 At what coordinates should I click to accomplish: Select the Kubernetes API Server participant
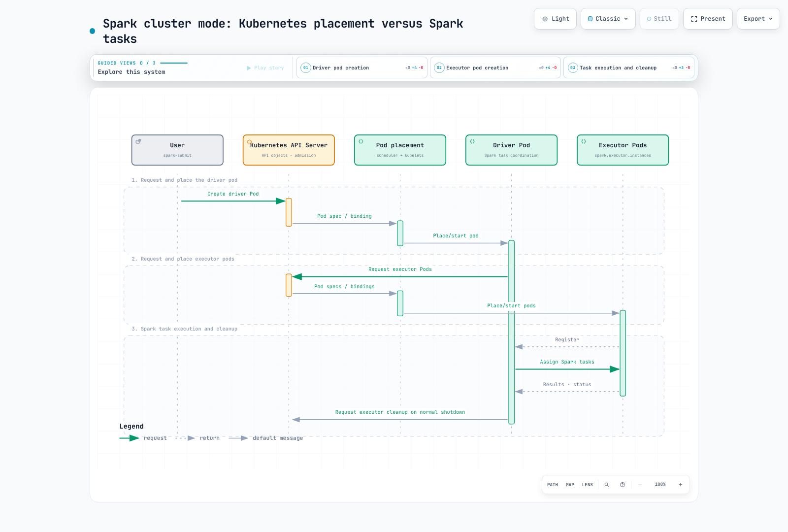click(x=289, y=150)
